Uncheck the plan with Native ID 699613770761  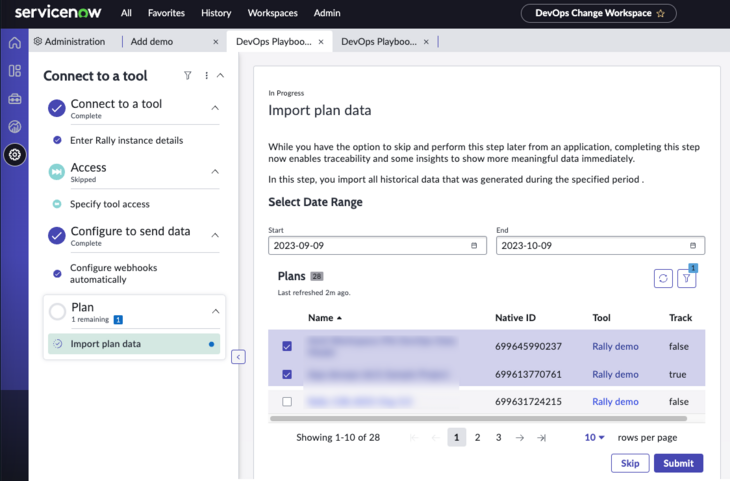287,374
